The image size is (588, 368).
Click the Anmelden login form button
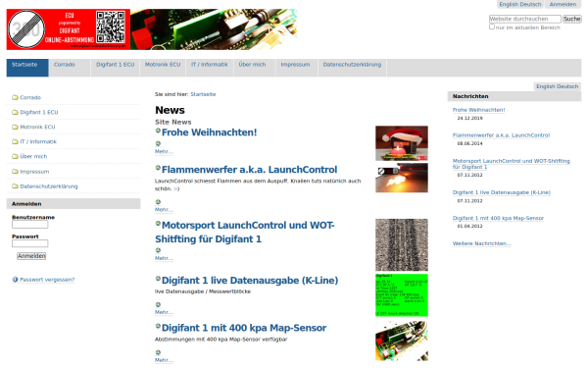31,256
